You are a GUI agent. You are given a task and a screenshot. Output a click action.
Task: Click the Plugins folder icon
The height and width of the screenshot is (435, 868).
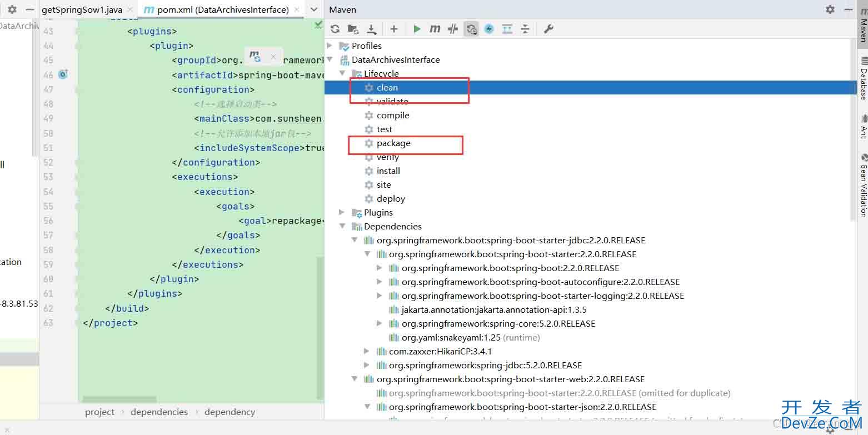point(357,213)
